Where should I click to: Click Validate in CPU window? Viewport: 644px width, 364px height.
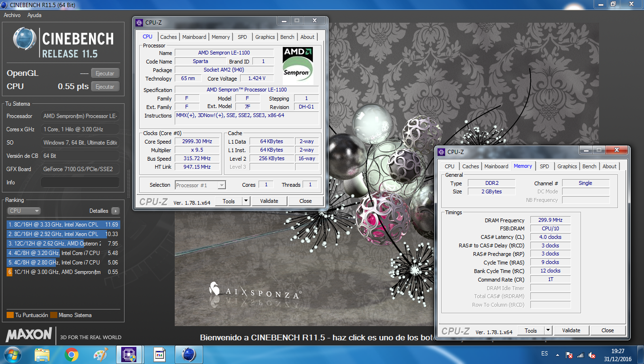(x=269, y=201)
